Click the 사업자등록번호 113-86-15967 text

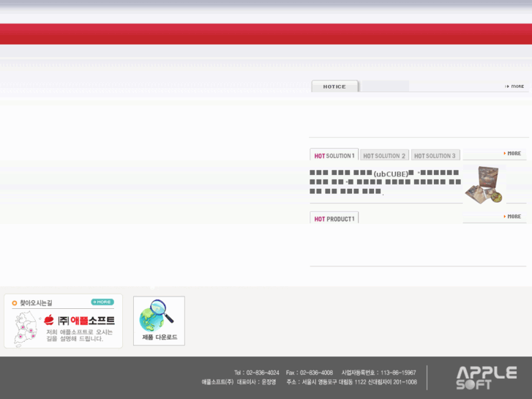pos(378,373)
